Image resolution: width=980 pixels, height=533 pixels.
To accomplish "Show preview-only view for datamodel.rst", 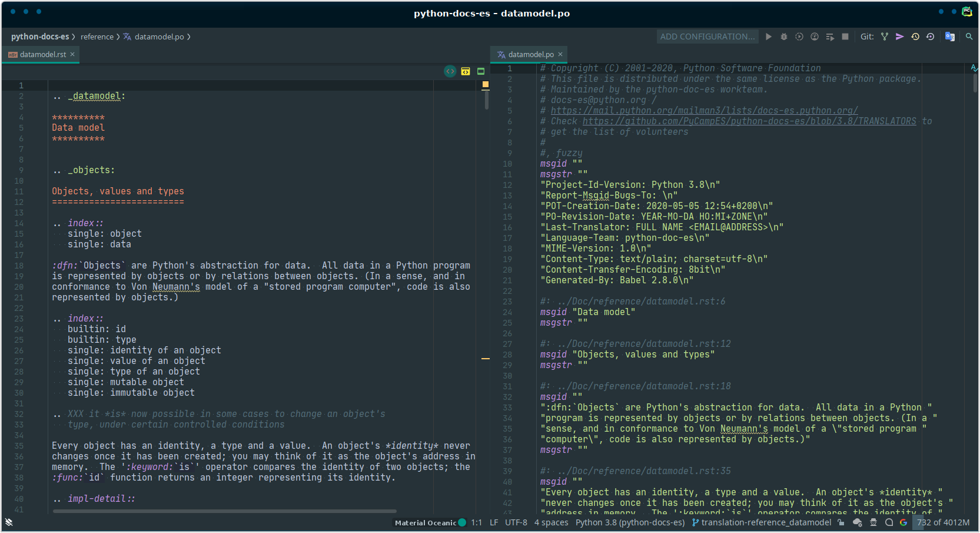I will pyautogui.click(x=481, y=71).
